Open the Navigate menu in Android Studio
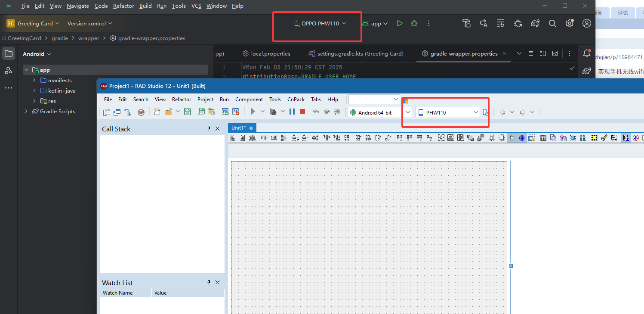The image size is (644, 314). pyautogui.click(x=78, y=6)
